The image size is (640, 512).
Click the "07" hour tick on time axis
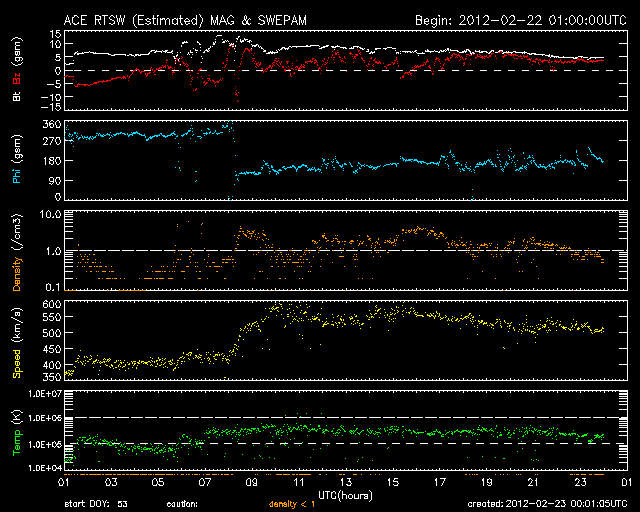[205, 483]
